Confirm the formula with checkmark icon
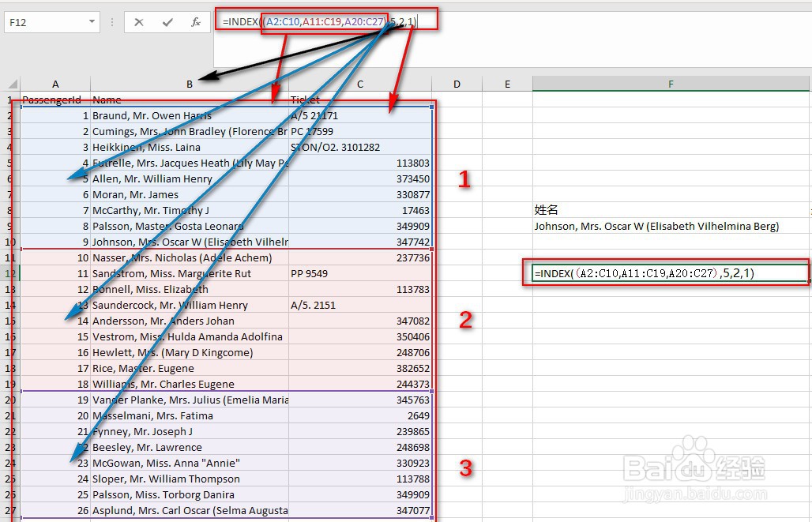 coord(167,22)
